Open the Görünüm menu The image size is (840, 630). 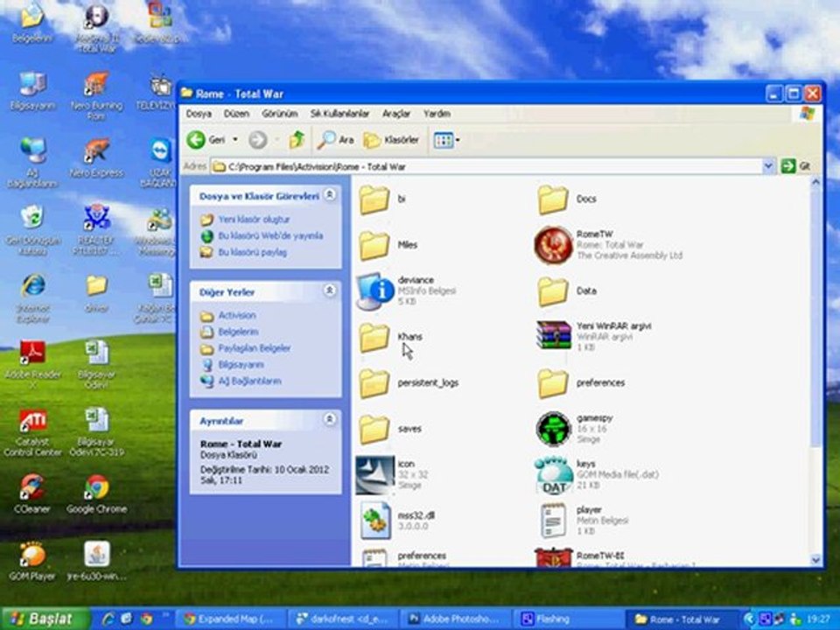[x=279, y=114]
